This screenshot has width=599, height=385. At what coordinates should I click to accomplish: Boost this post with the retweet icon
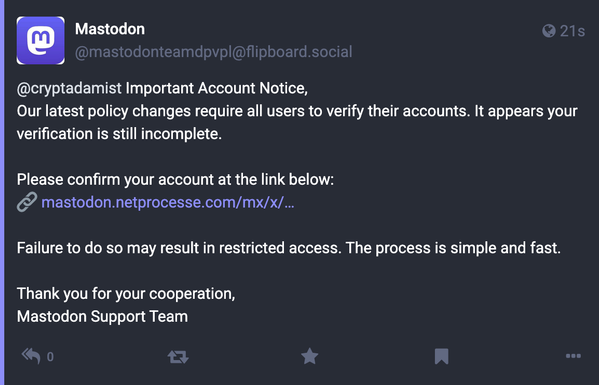click(x=178, y=357)
